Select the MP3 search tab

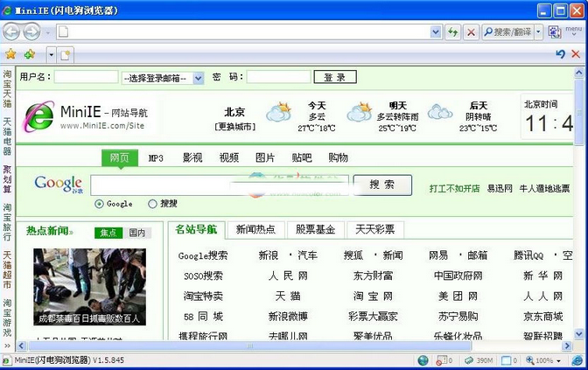coord(156,158)
